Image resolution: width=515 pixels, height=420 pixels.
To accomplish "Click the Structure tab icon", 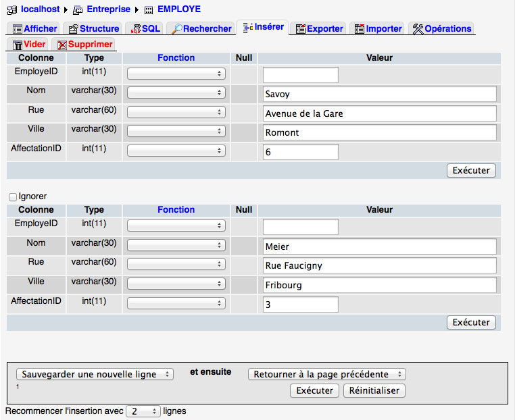I will (x=73, y=29).
